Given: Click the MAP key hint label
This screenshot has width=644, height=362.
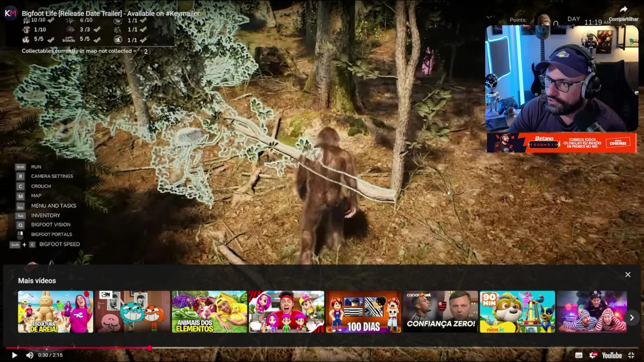Looking at the screenshot, I should click(36, 196).
